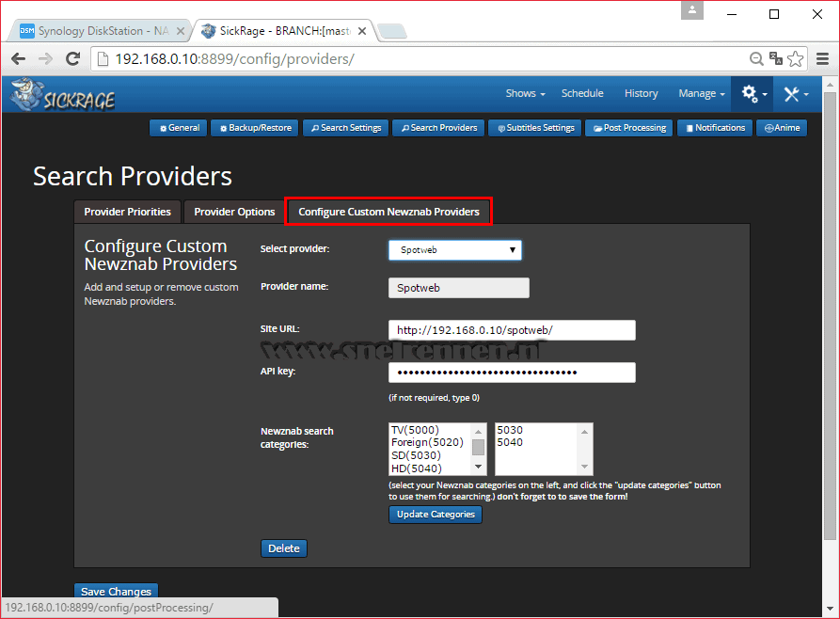Select Configure Custom Newznab Providers tab

[x=388, y=212]
